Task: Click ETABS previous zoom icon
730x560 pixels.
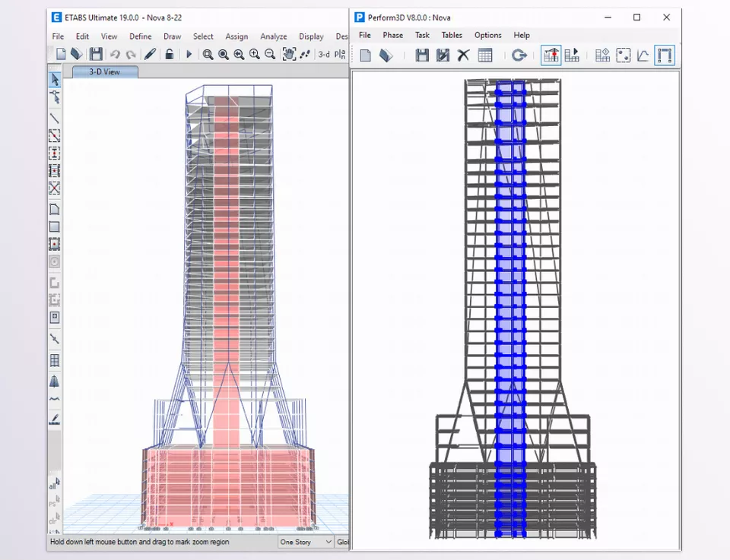Action: coord(239,55)
